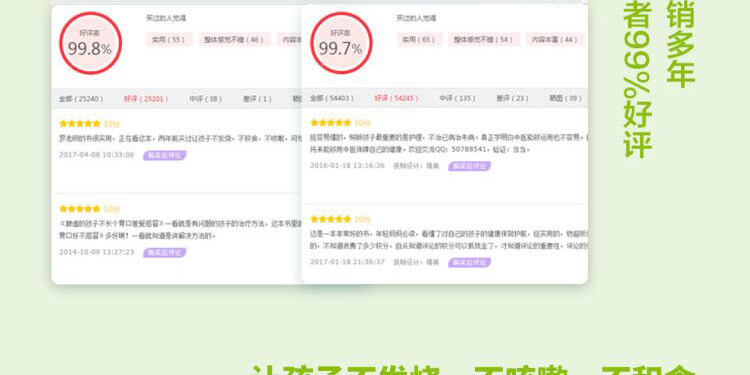750x375 pixels.
Task: Click the 99.8% rating circle
Action: pyautogui.click(x=90, y=43)
